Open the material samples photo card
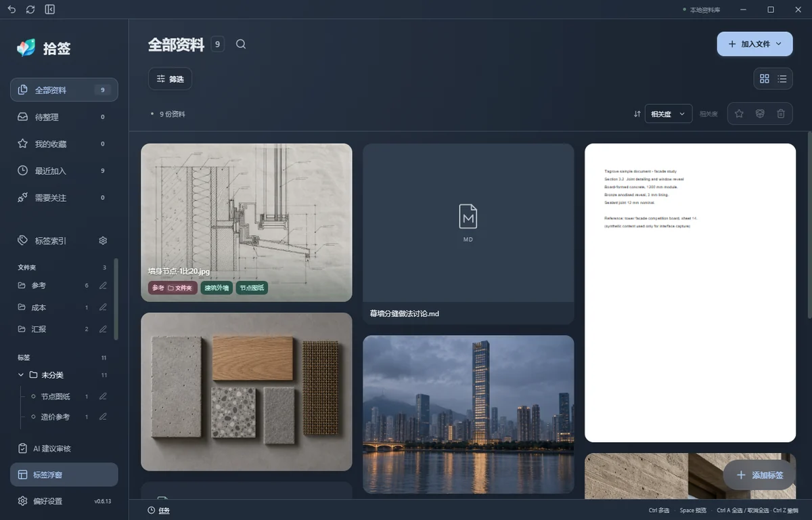 [246, 391]
